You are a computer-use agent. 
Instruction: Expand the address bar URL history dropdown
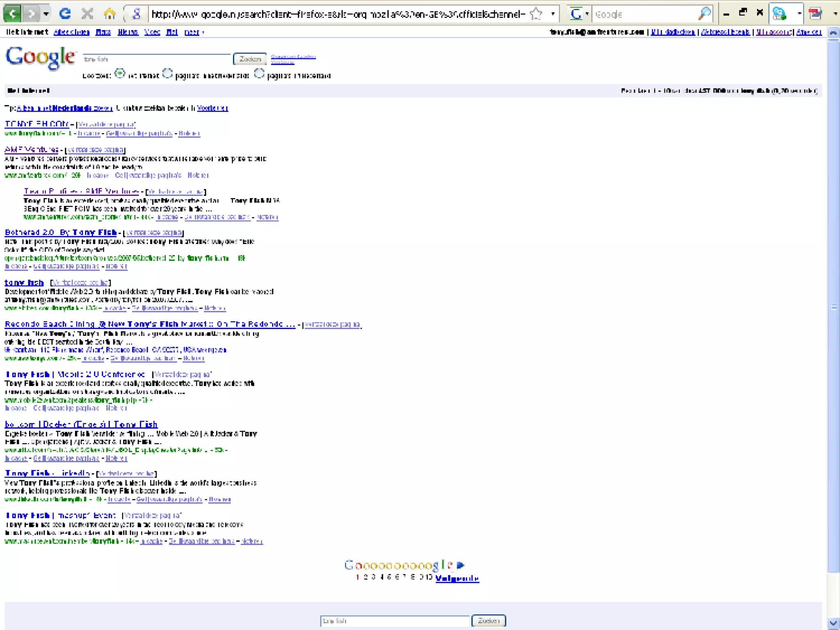pyautogui.click(x=553, y=14)
